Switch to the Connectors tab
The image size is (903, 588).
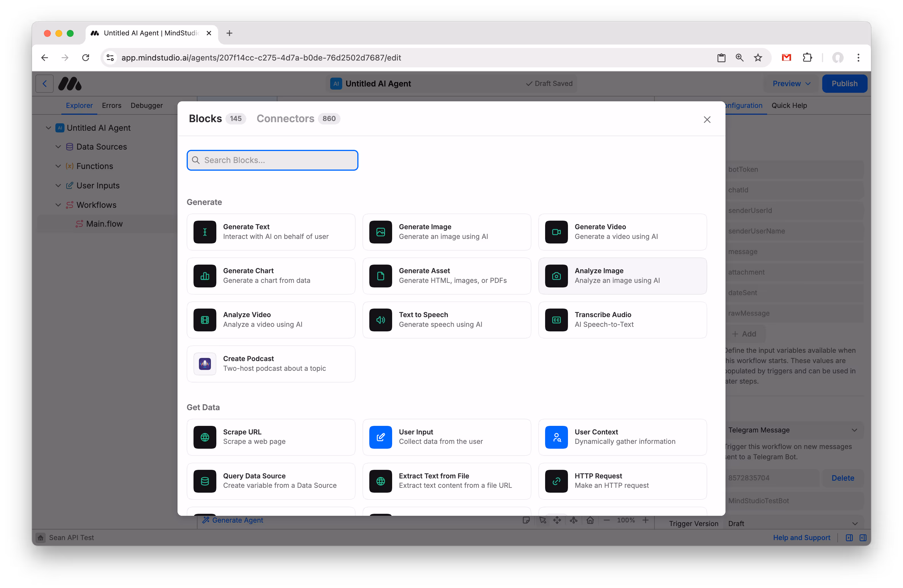[x=285, y=118]
